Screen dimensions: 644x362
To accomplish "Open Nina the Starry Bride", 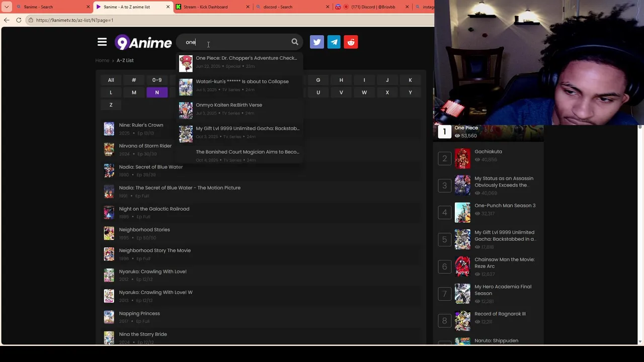I will tap(143, 334).
